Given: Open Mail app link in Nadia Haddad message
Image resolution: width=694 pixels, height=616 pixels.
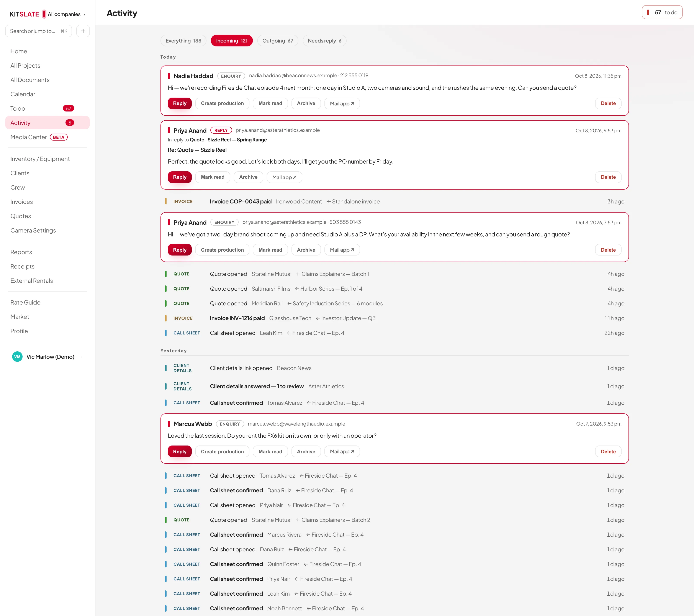Looking at the screenshot, I should tap(342, 103).
